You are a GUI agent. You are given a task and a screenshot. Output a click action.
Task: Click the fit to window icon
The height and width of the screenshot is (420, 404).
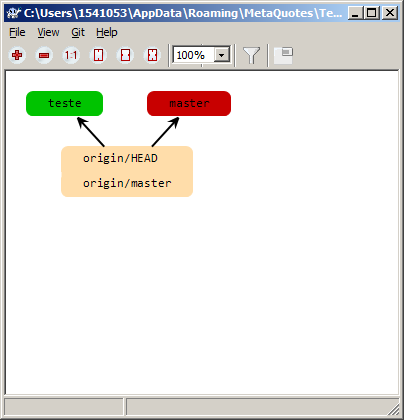152,55
